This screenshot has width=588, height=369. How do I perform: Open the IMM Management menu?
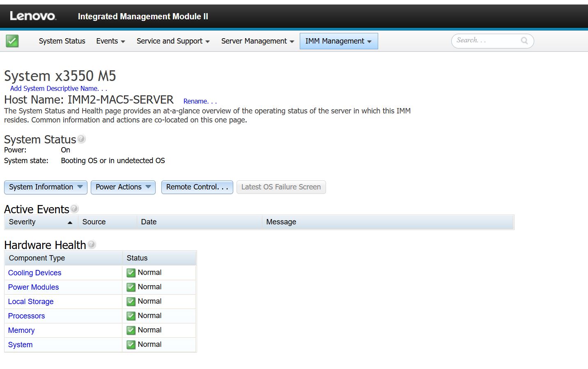(x=338, y=41)
